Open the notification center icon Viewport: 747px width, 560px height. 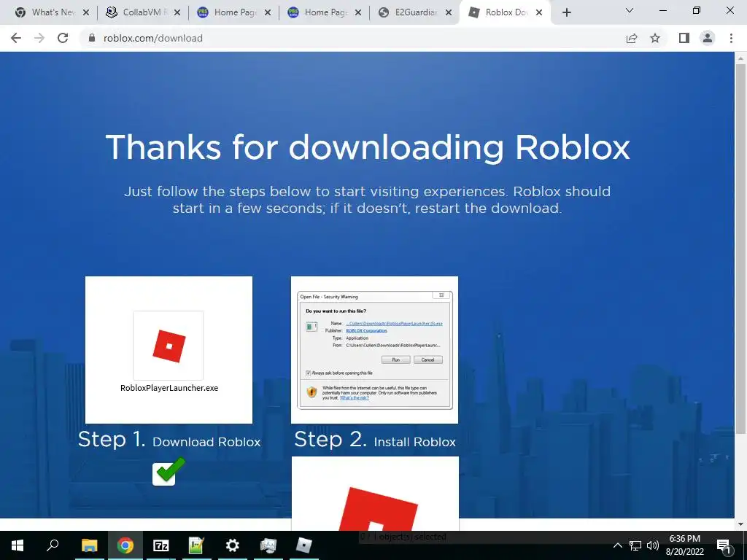pos(724,545)
